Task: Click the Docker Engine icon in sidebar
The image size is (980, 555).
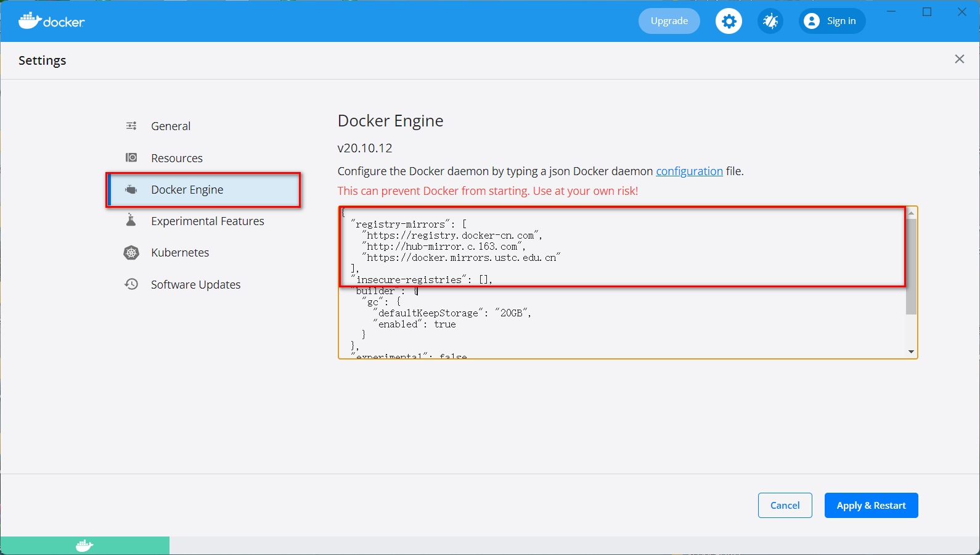Action: tap(131, 189)
